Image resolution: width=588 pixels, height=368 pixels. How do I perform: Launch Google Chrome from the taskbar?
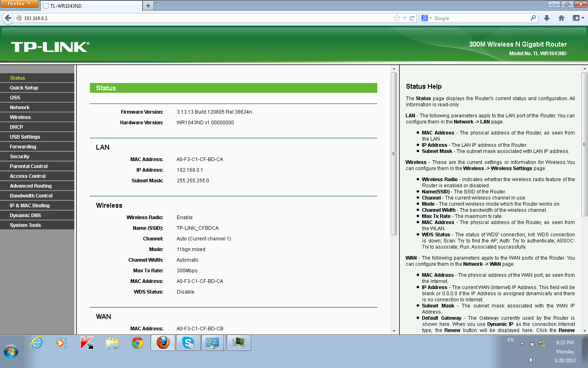(x=138, y=343)
